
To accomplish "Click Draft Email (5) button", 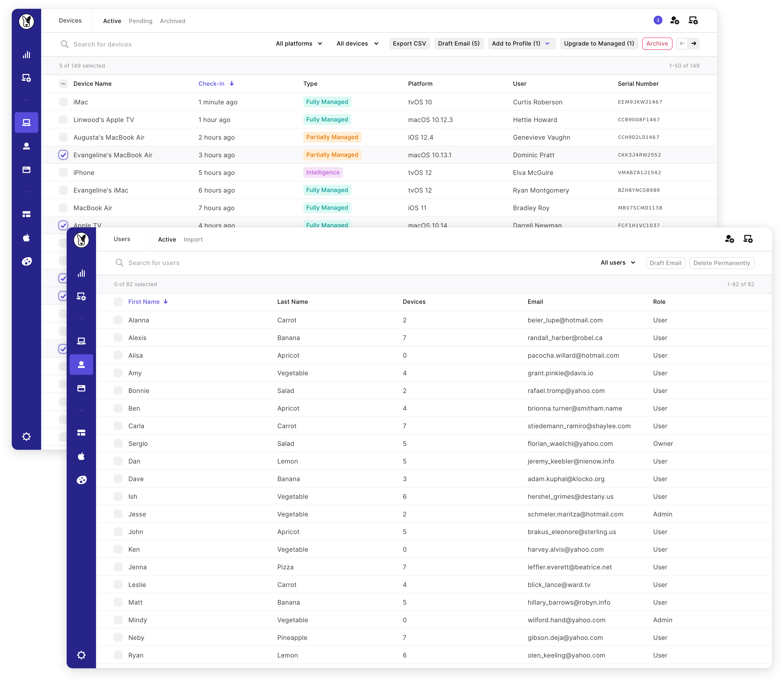I will pos(459,43).
